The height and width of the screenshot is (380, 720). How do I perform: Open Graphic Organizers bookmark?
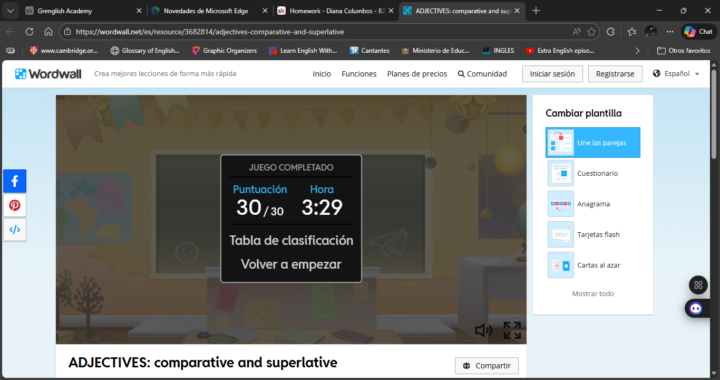pyautogui.click(x=224, y=50)
